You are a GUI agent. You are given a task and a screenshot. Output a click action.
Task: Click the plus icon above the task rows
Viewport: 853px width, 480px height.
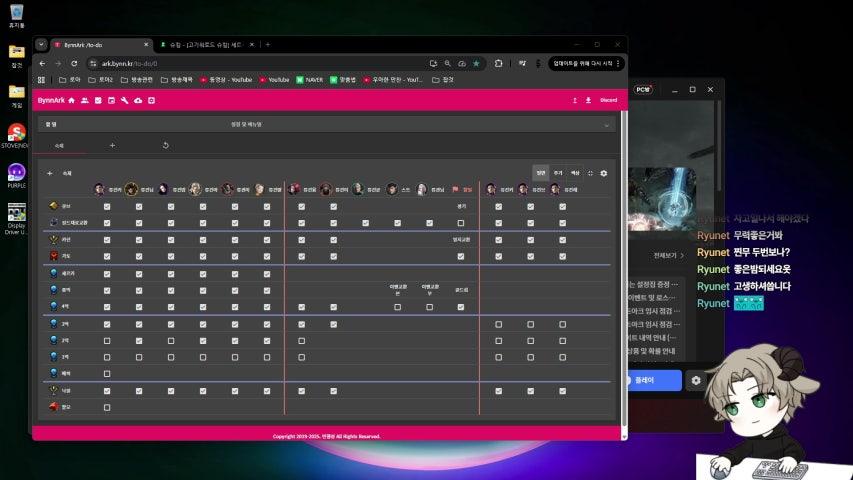pos(50,173)
